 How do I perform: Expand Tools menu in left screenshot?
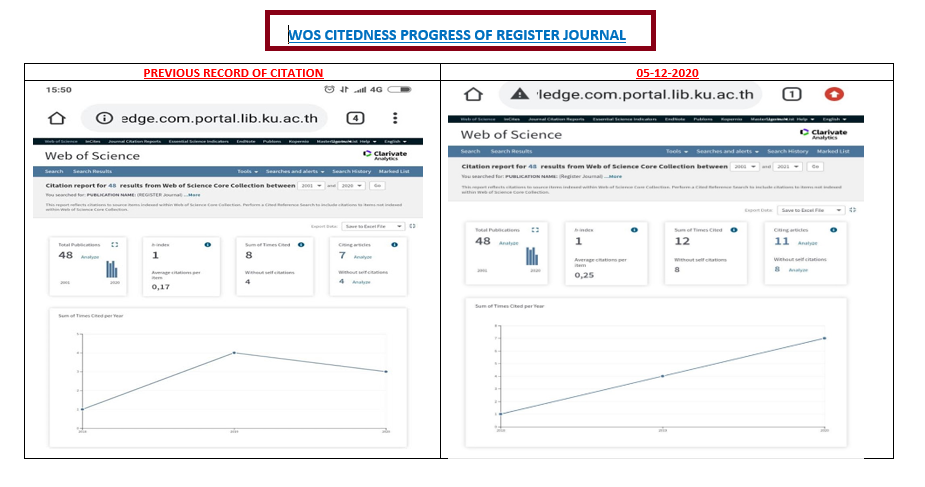(248, 172)
